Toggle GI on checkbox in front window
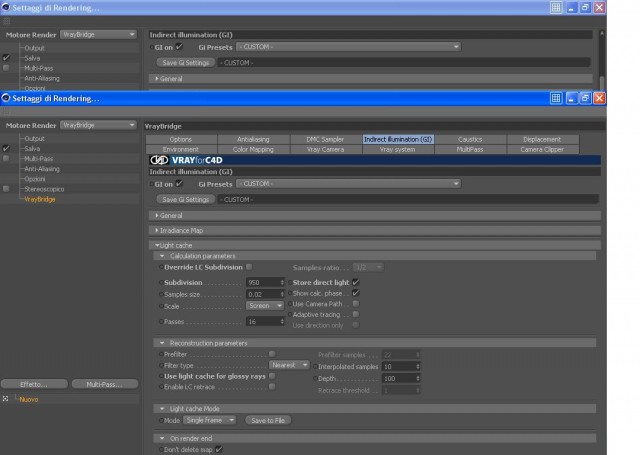 (179, 184)
